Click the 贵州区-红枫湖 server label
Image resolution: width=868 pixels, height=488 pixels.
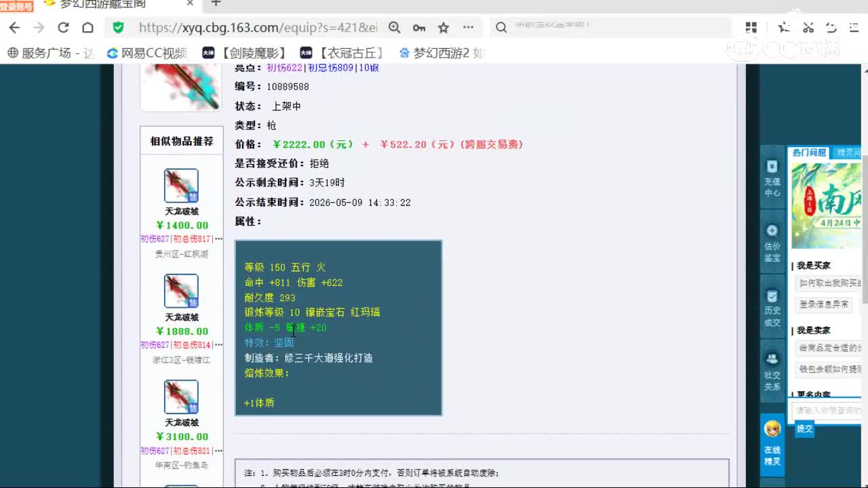(181, 254)
